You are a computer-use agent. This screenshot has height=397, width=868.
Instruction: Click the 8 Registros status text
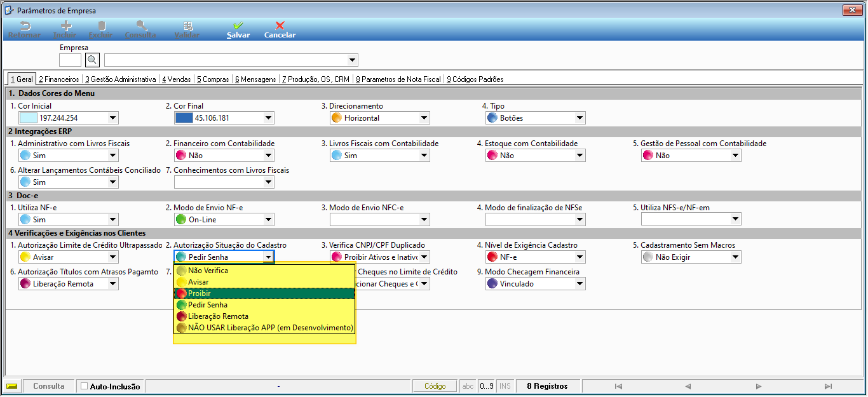coord(548,386)
